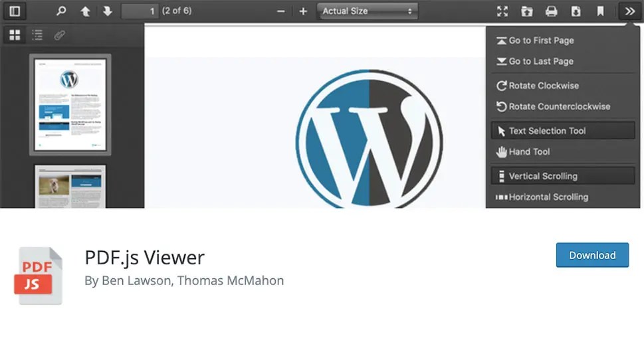Click the PDF.js Viewer title

(x=145, y=258)
